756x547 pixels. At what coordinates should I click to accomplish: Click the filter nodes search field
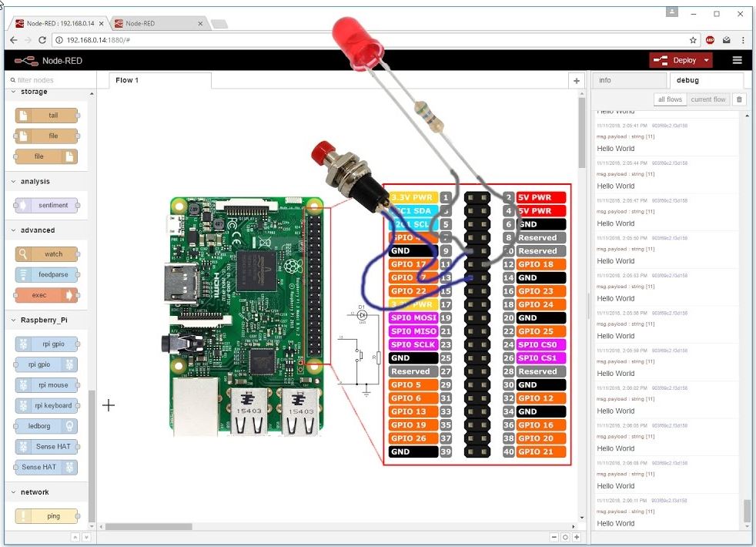click(x=52, y=80)
